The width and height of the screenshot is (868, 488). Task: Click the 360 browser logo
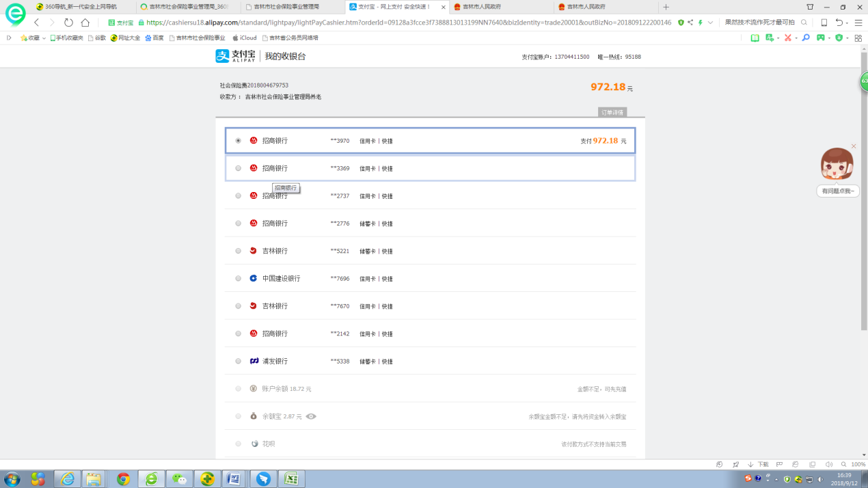point(15,14)
